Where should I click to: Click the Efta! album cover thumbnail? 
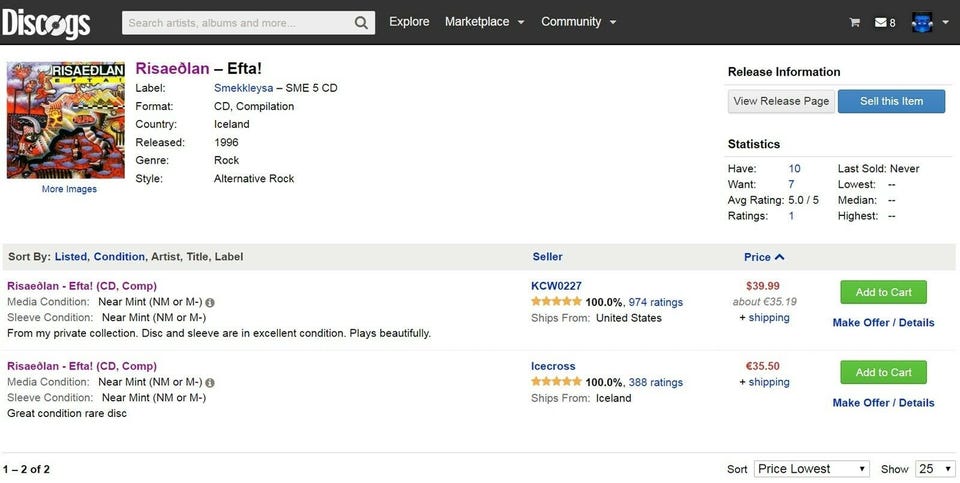(66, 120)
